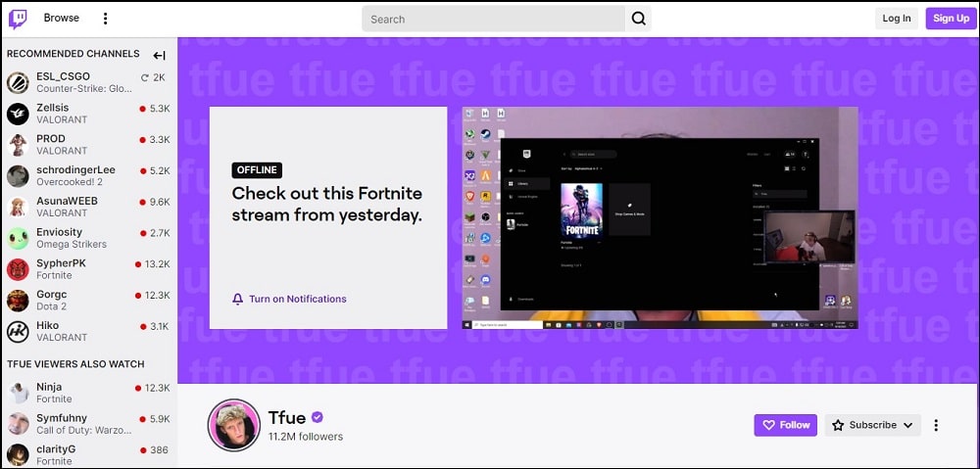Click Dota 2 game under Gorgc
This screenshot has width=980, height=469.
pos(51,306)
